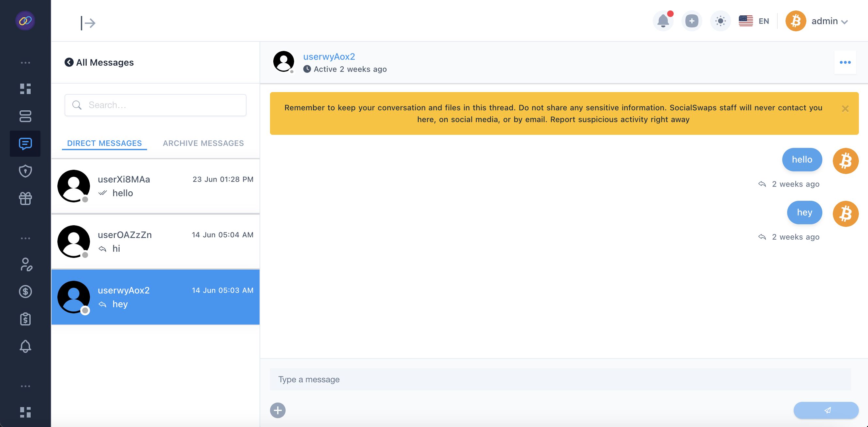Click reply arrow under 'hello' message
The image size is (868, 427).
[x=762, y=184]
